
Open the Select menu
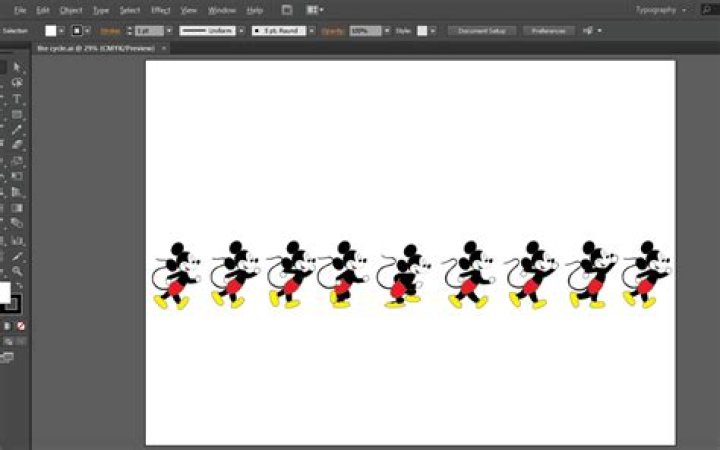point(130,10)
